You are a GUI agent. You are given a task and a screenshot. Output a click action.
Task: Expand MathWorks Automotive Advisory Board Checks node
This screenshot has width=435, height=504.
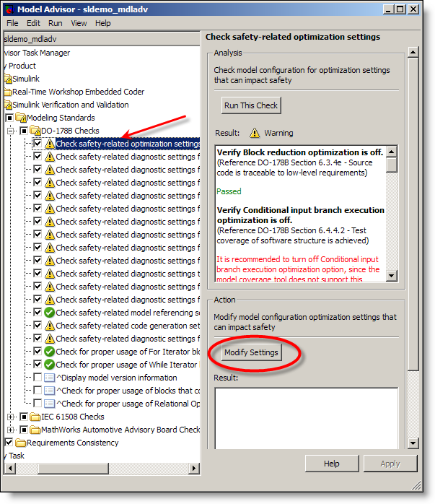pos(11,430)
